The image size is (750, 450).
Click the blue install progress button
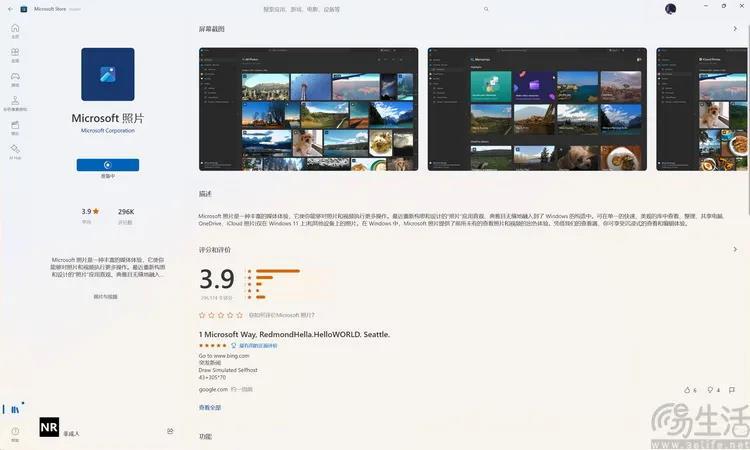click(x=108, y=165)
